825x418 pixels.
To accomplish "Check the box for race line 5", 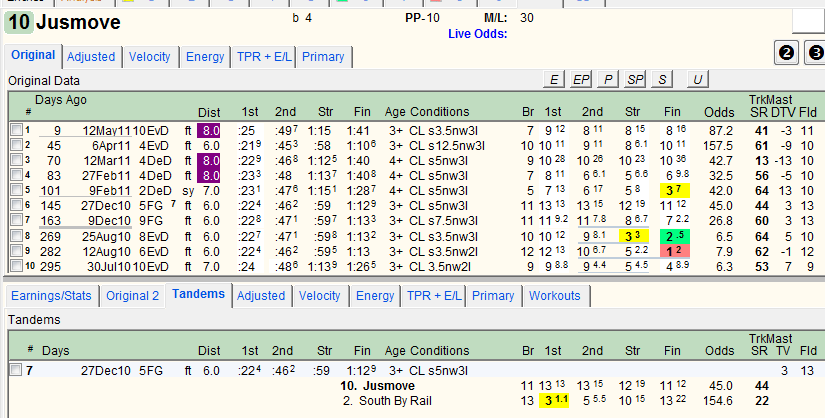I will [17, 190].
